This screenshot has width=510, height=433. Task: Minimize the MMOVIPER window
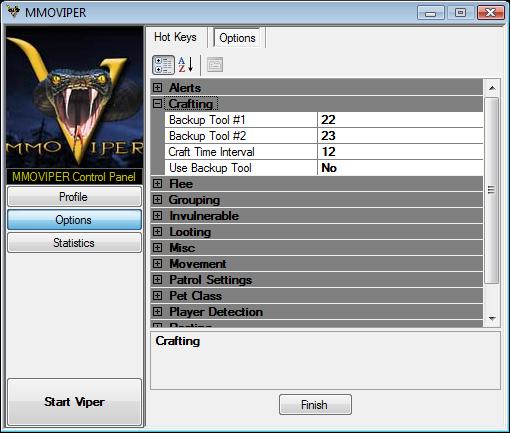click(x=431, y=13)
